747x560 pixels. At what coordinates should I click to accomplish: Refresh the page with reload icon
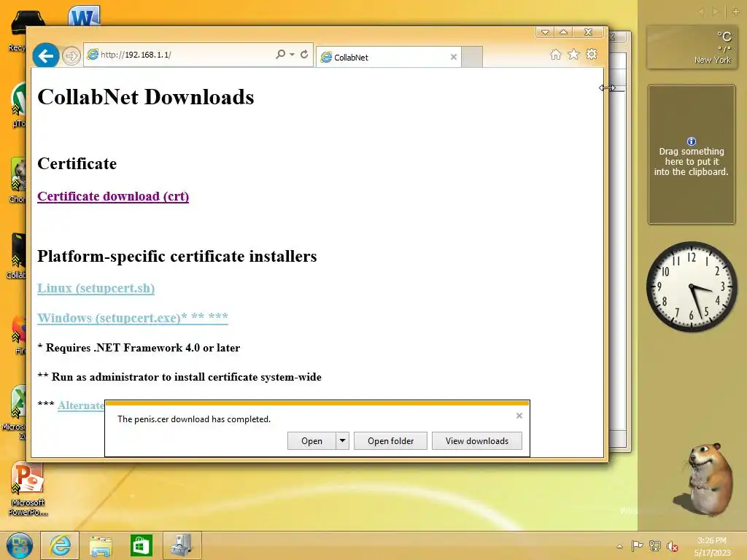click(304, 54)
